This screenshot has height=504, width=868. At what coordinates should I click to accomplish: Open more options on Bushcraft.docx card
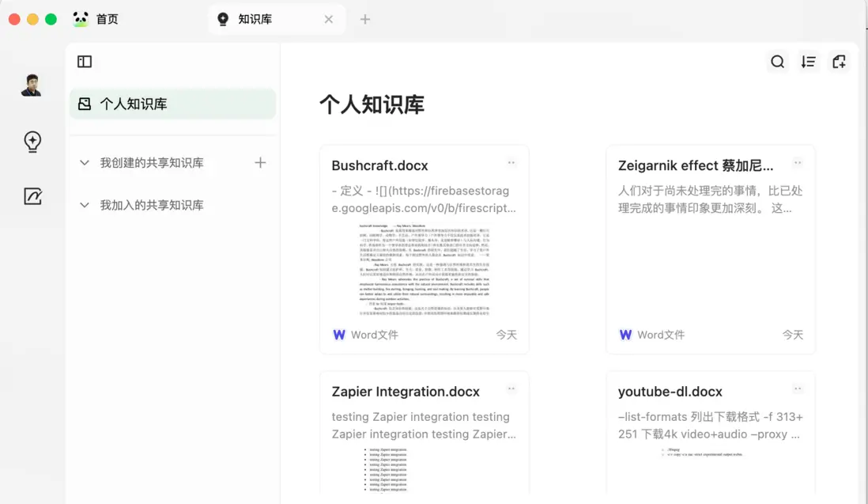point(511,163)
